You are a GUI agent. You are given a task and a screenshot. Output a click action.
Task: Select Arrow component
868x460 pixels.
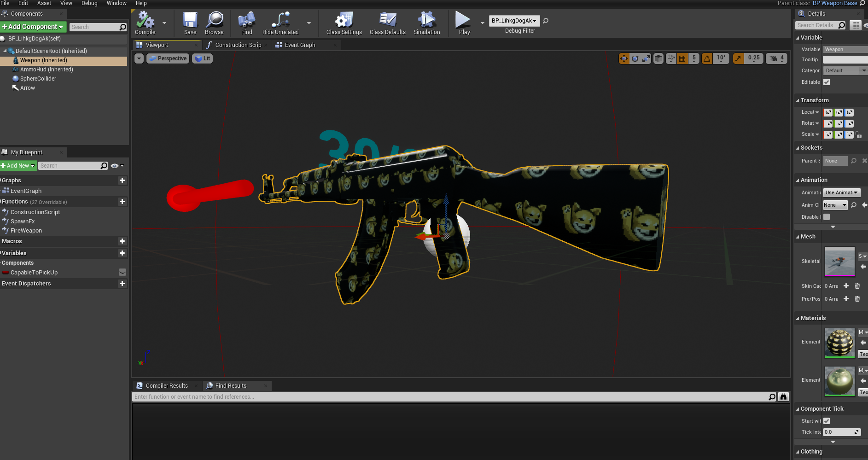28,88
